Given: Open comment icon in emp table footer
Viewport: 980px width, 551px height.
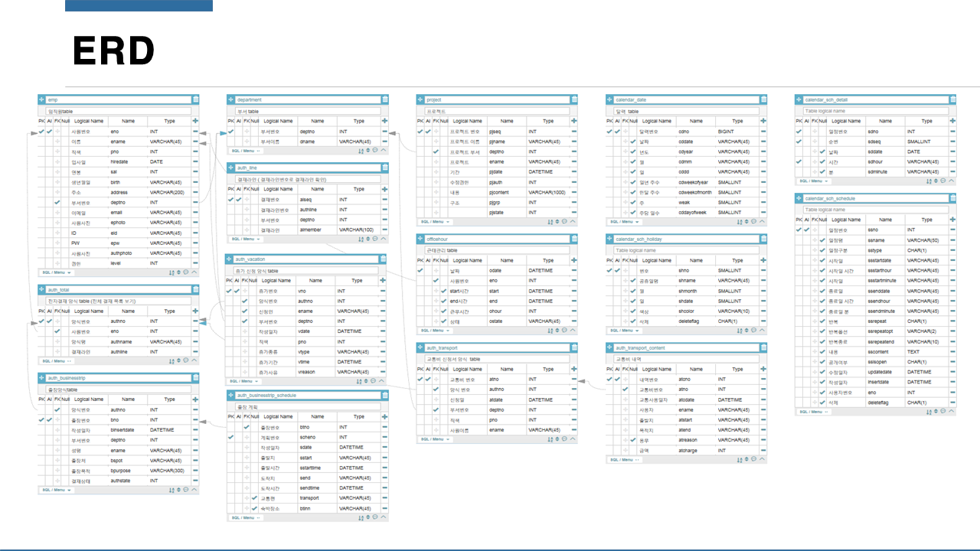Looking at the screenshot, I should [x=185, y=272].
